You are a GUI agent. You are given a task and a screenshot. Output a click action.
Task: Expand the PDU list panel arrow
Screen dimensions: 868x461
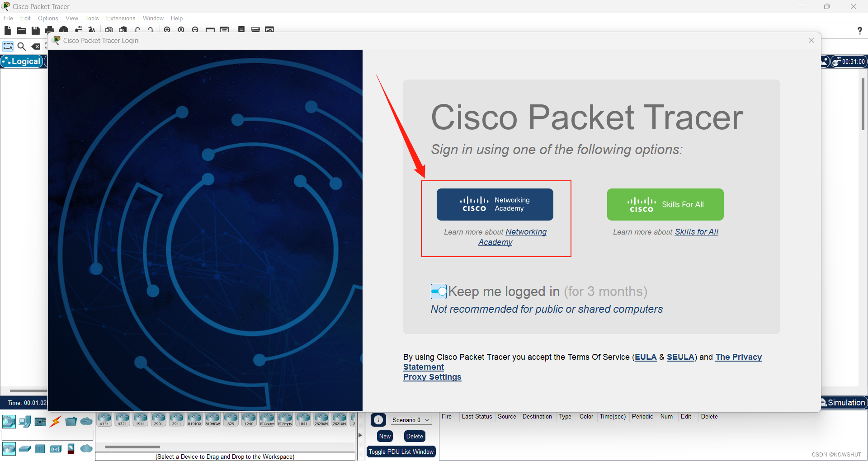360,435
